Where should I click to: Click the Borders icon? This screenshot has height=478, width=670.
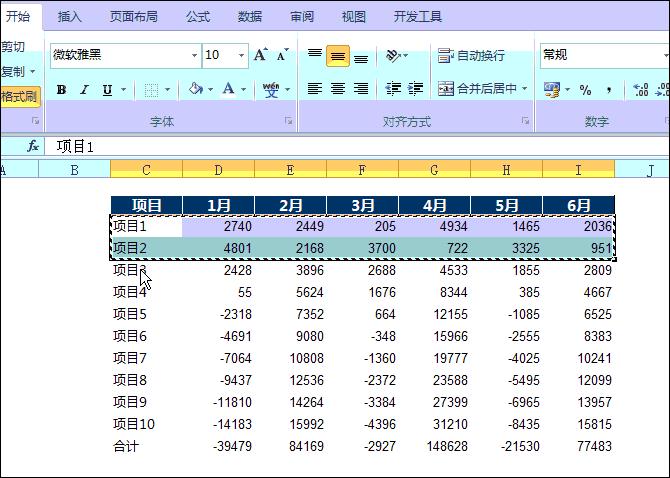coord(151,90)
